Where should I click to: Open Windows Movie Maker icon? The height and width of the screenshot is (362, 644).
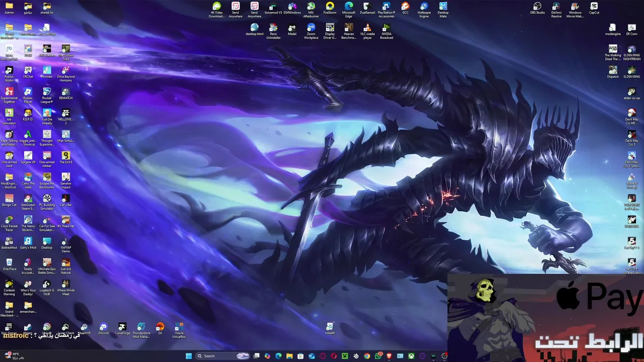(x=575, y=10)
